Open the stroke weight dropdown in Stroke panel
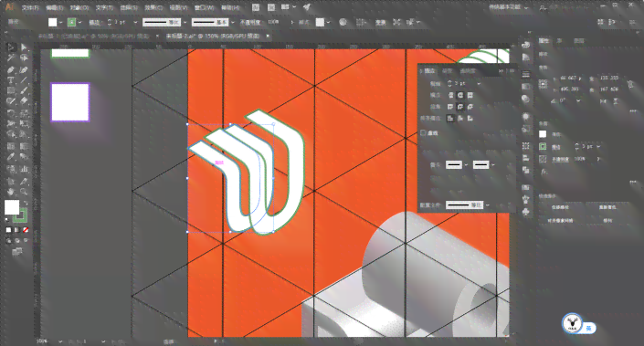This screenshot has width=644, height=346. [479, 84]
